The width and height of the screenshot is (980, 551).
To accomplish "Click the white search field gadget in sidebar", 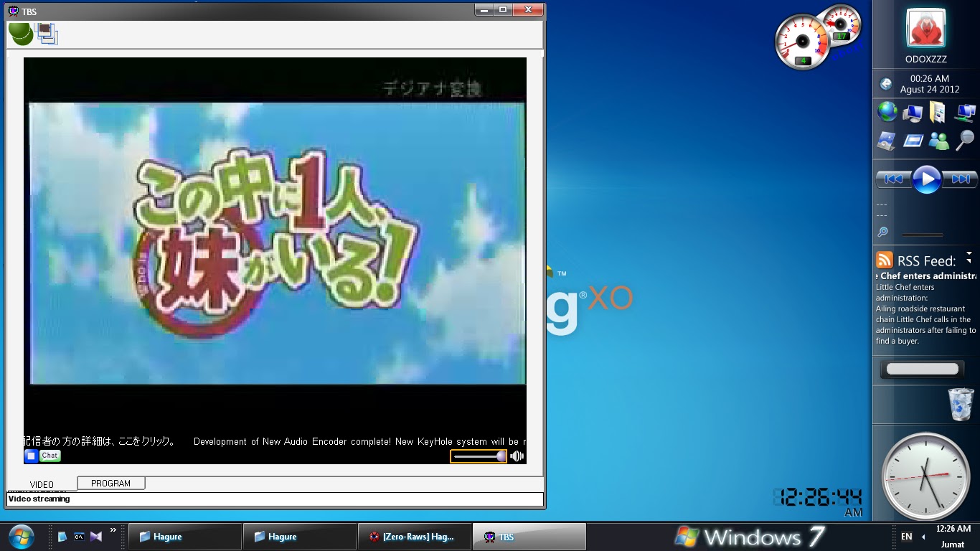I will [923, 369].
